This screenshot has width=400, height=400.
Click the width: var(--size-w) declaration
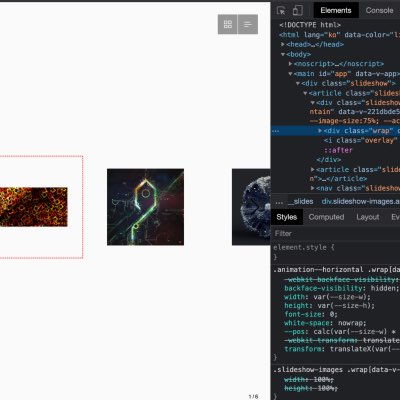[x=327, y=297]
